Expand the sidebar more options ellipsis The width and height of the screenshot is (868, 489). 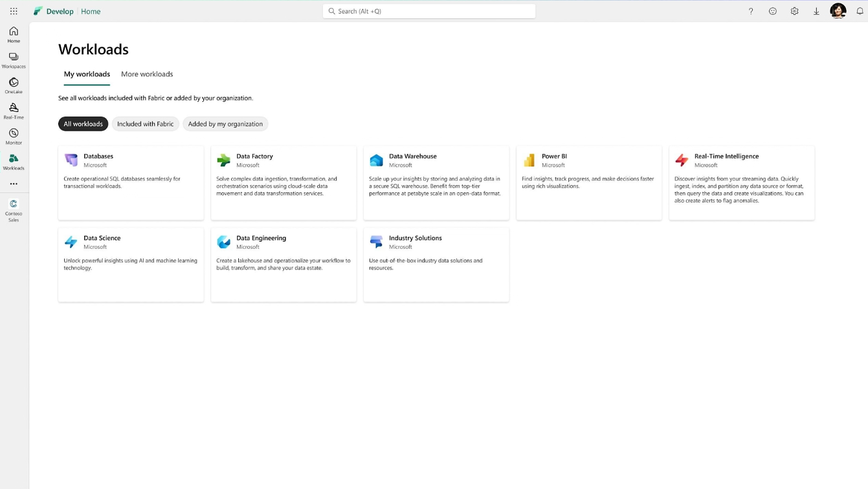(x=14, y=184)
